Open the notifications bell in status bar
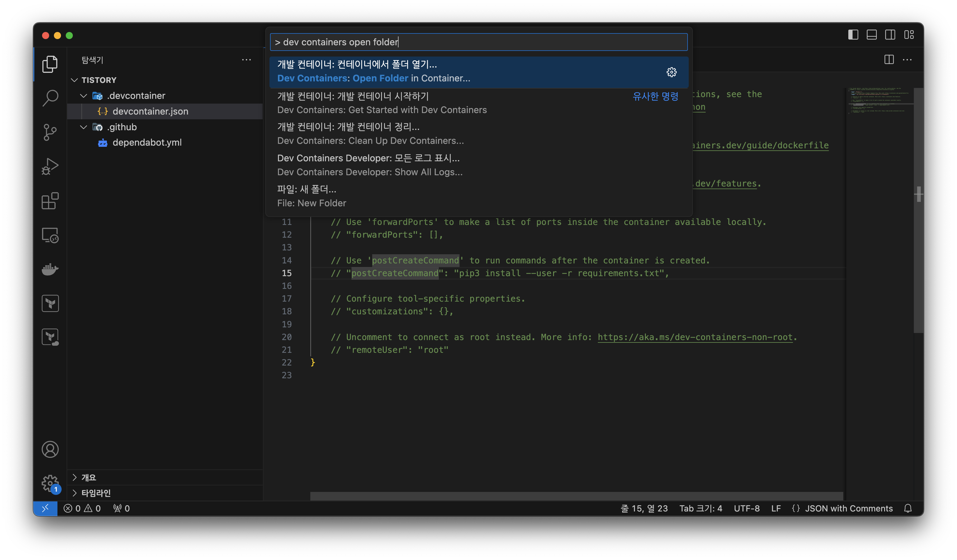 pyautogui.click(x=908, y=508)
